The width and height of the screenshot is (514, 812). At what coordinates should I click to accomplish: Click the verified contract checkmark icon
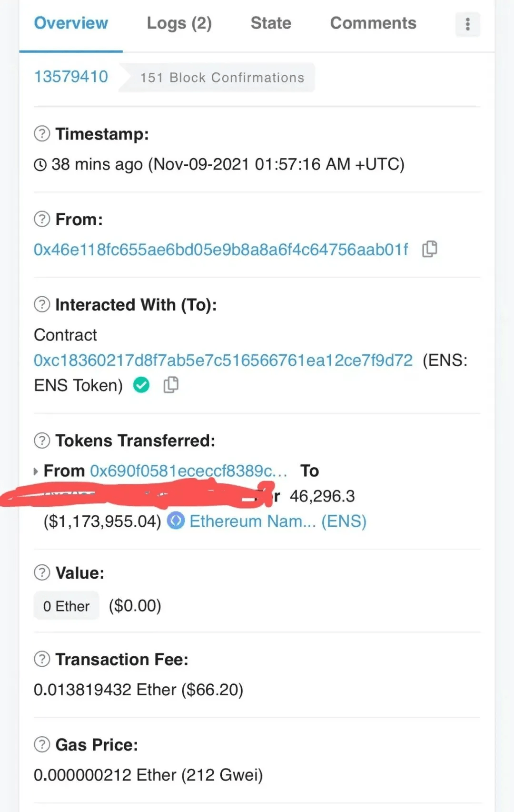coord(141,384)
